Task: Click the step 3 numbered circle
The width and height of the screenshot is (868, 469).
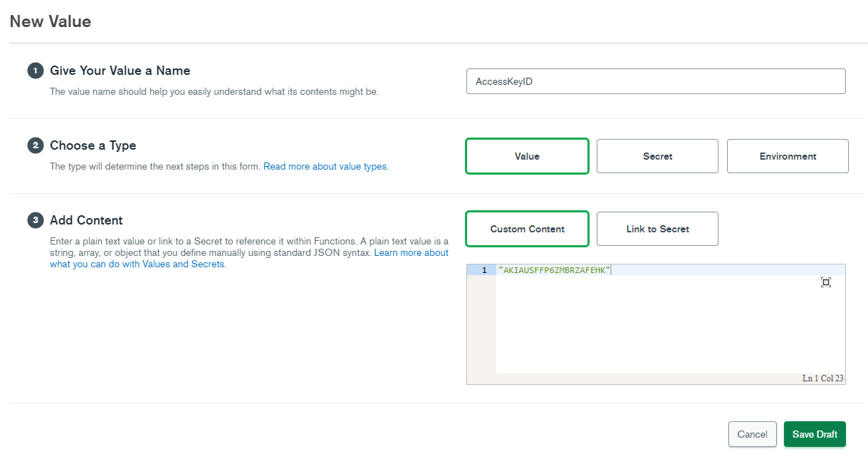Action: (x=36, y=220)
